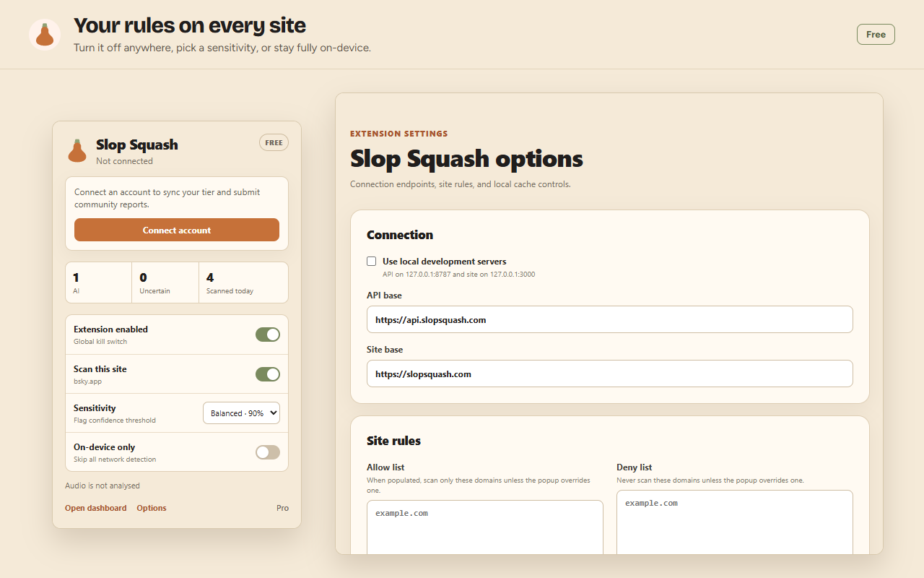Click inside the Allow list textarea
Viewport: 924px width, 578px height.
click(485, 527)
